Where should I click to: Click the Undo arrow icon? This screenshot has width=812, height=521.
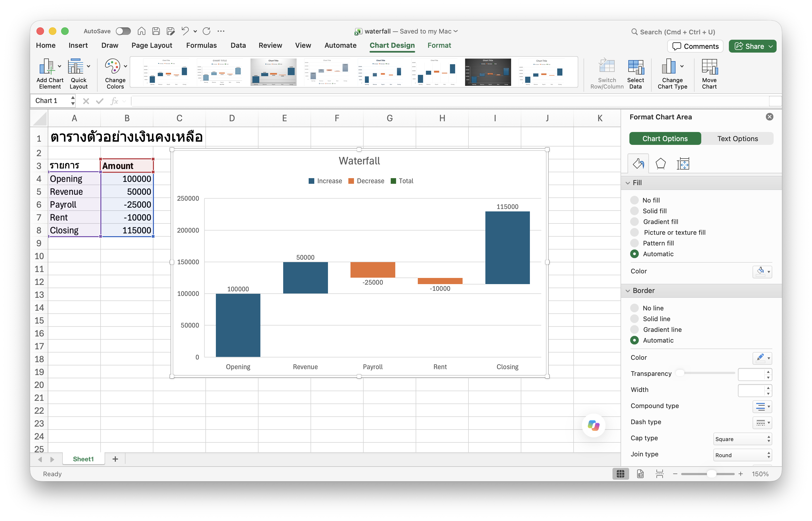click(x=185, y=31)
